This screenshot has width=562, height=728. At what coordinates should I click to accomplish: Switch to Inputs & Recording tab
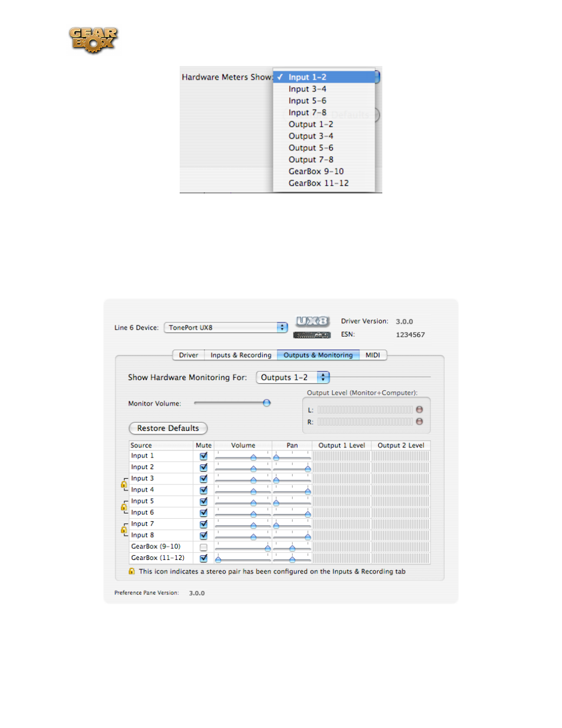pyautogui.click(x=241, y=355)
